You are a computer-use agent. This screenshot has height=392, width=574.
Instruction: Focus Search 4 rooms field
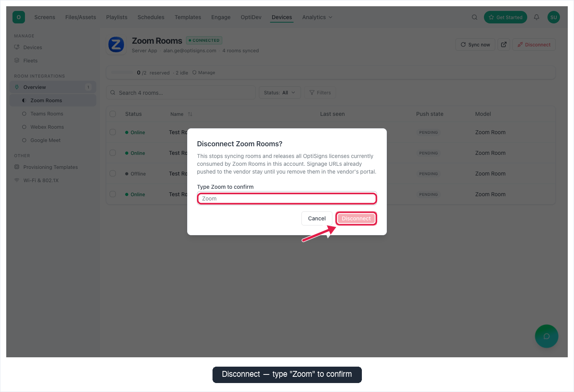(181, 93)
